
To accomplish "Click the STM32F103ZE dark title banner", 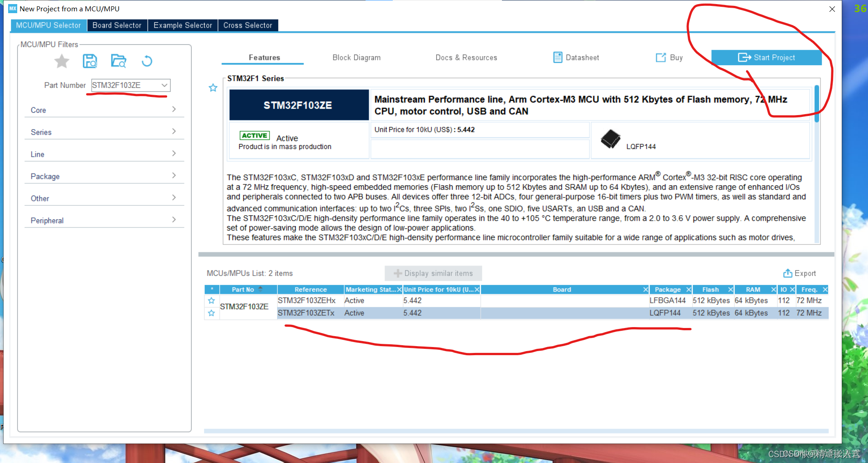I will 299,105.
